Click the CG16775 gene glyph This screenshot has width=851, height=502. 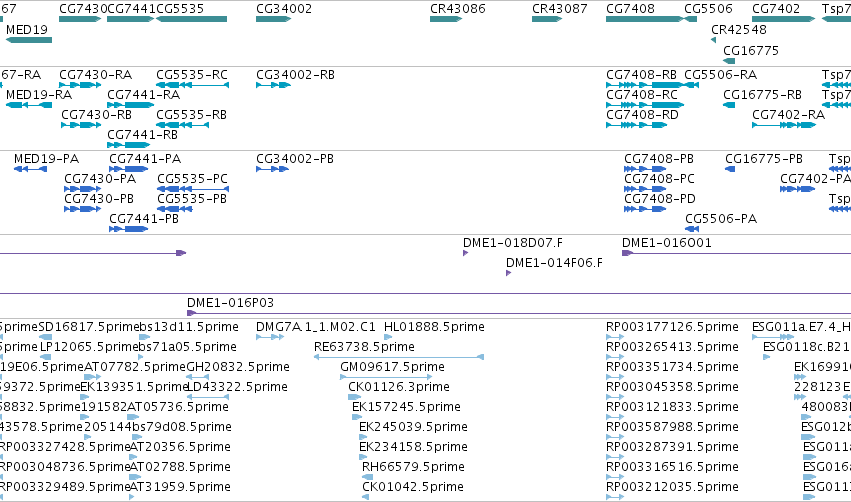pos(729,61)
